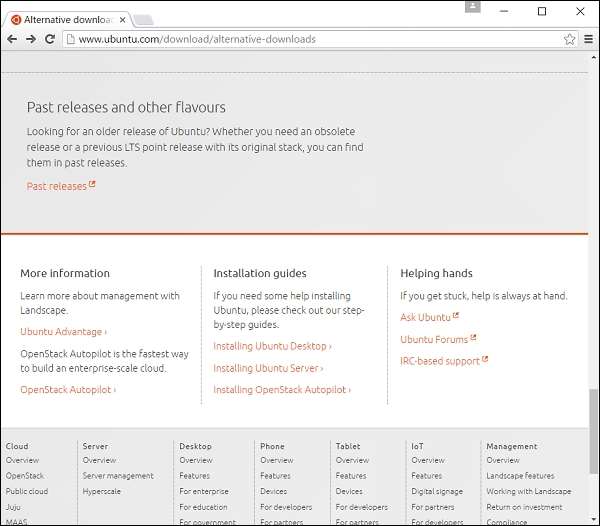
Task: Open IRC-based support link
Action: click(x=444, y=361)
